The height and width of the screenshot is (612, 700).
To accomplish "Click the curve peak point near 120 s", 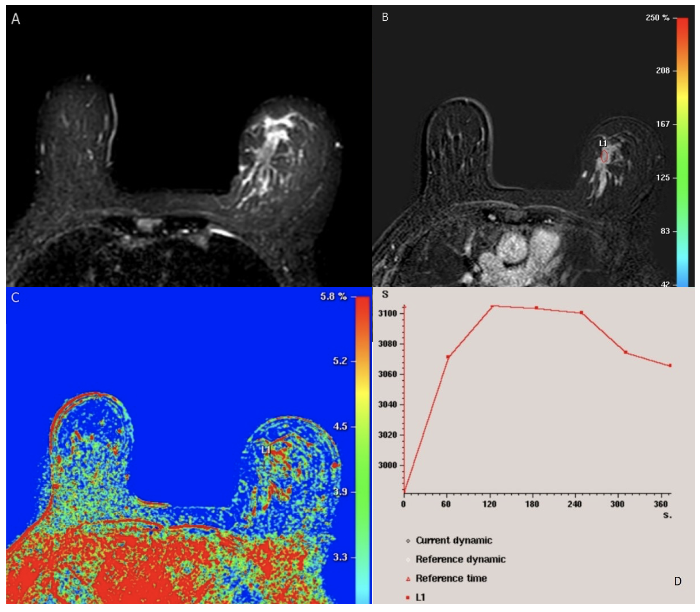I will (x=493, y=306).
